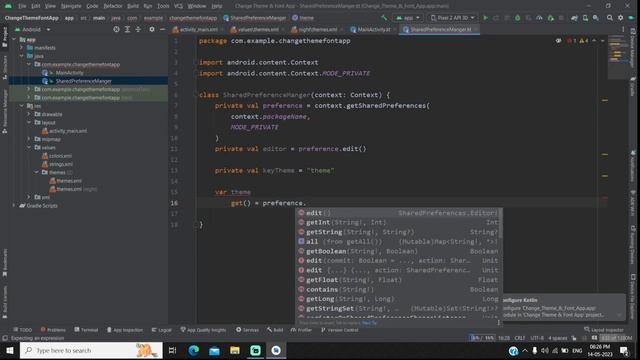This screenshot has height=360, width=640.
Task: Switch to the MainActivity.kt editor tab
Action: pos(373,29)
